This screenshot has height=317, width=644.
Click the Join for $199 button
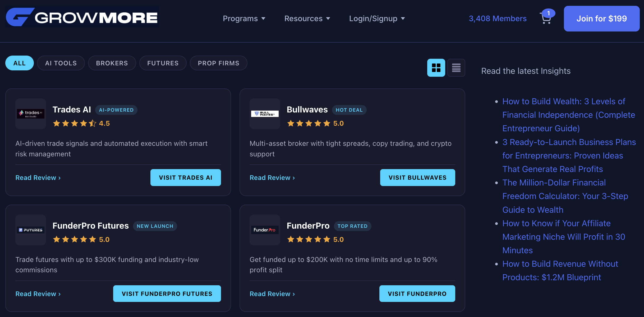[602, 19]
